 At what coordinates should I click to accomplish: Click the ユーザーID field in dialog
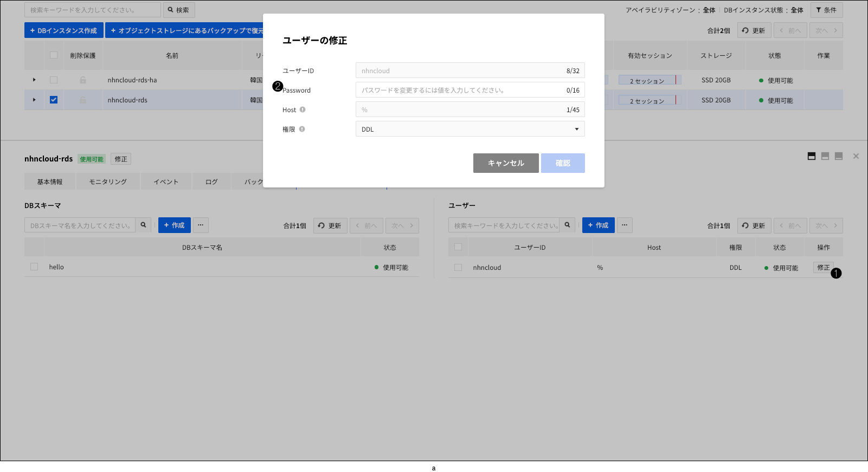[x=470, y=70]
